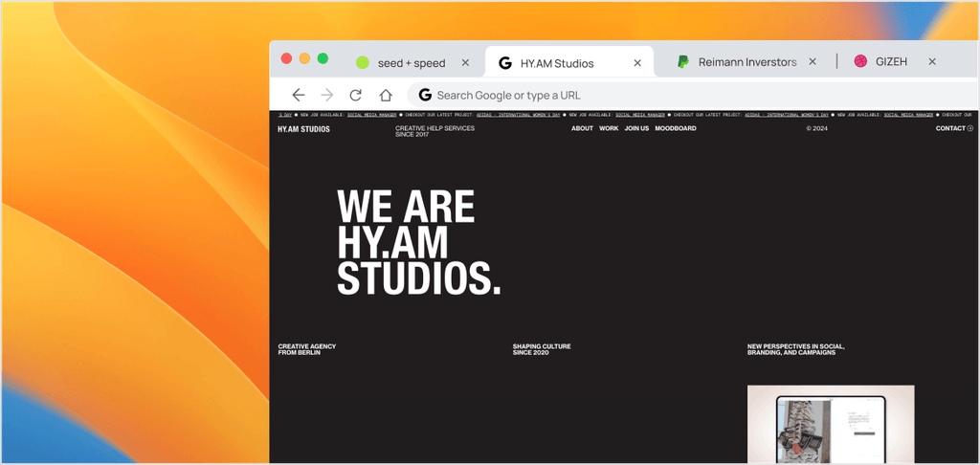Click the pink GIZEH tab favicon

point(860,62)
